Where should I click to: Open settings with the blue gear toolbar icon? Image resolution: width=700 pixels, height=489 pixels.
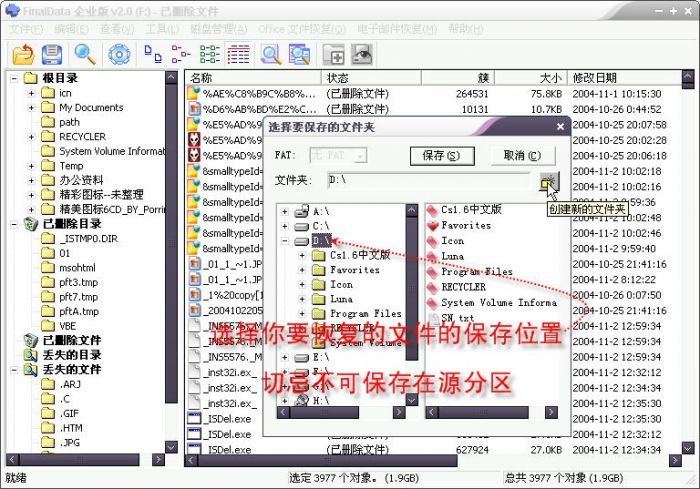point(119,54)
